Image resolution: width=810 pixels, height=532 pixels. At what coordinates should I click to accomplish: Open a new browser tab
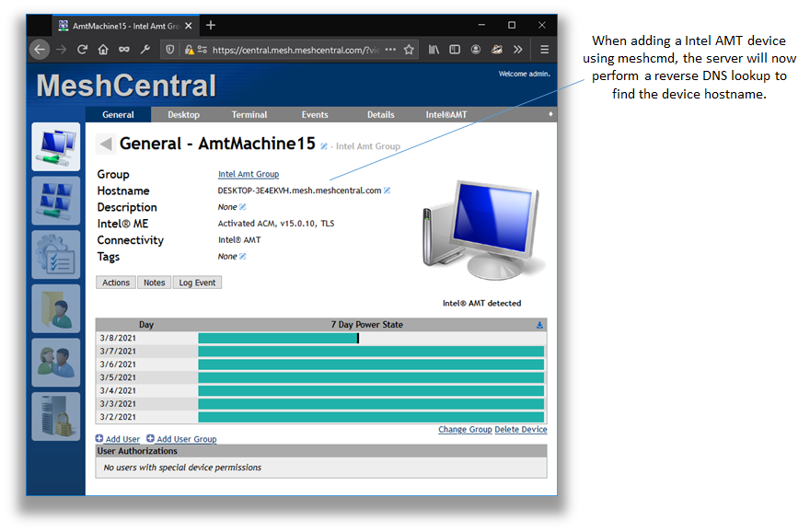point(211,25)
